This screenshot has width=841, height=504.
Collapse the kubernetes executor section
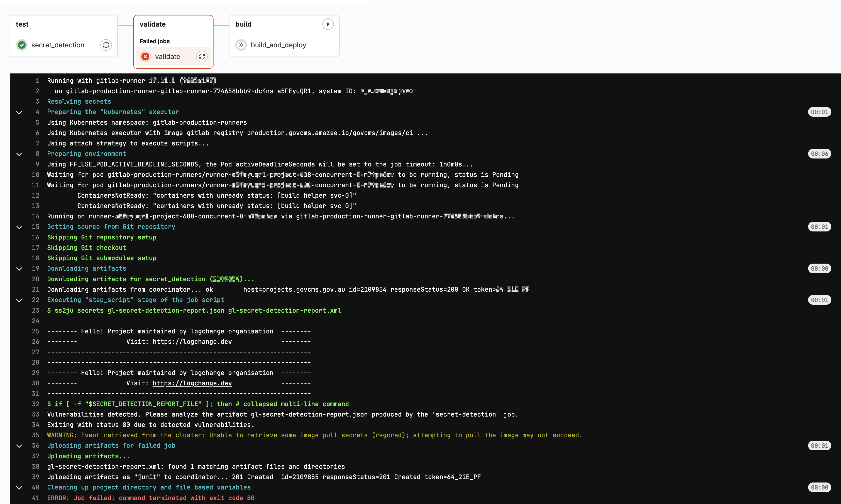tap(19, 112)
